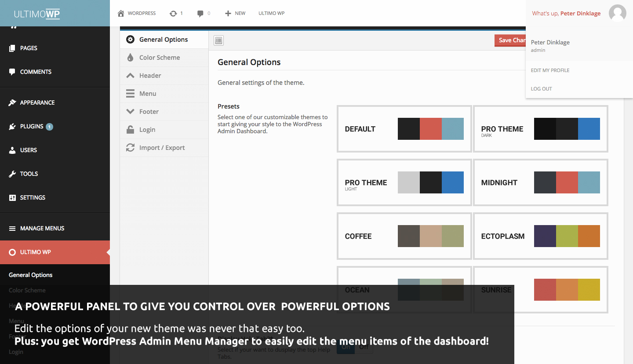The image size is (633, 364).
Task: Open the updates refresh icon
Action: pos(173,14)
